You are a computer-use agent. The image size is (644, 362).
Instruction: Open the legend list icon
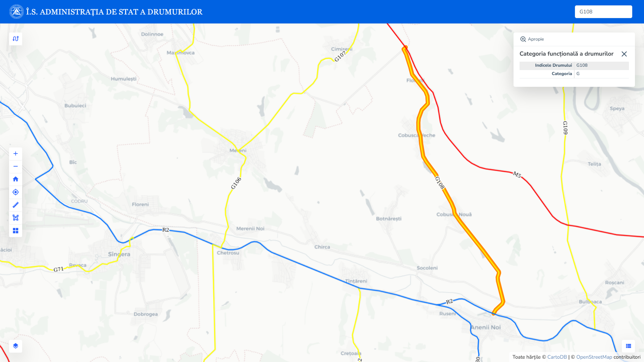coord(628,346)
